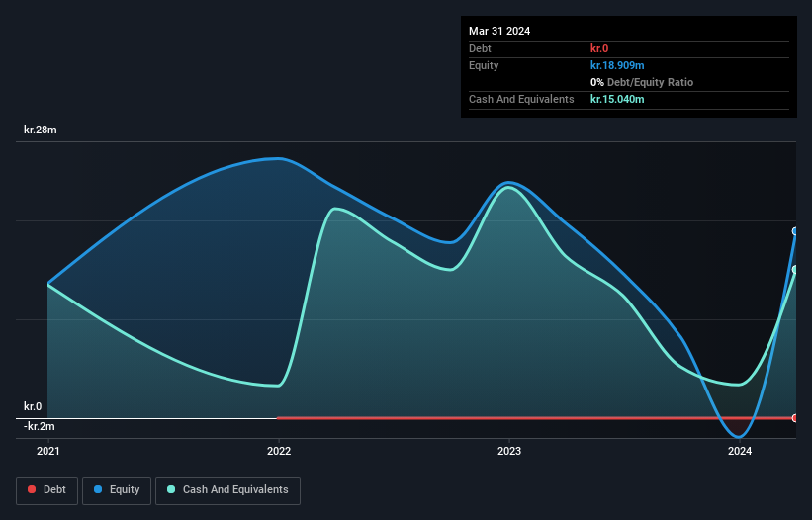This screenshot has height=520, width=812.
Task: Click the teal Cash And Equivalents dot
Action: [x=171, y=489]
